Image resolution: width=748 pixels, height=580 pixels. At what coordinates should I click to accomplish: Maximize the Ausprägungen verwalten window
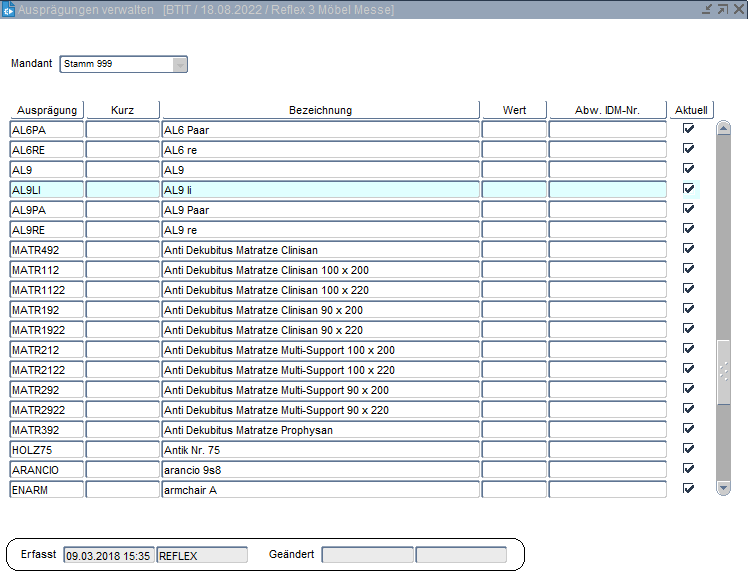pyautogui.click(x=722, y=9)
